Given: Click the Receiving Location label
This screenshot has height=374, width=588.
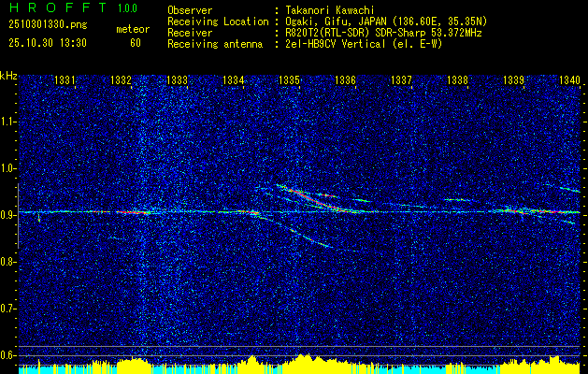Looking at the screenshot, I should [x=218, y=22].
